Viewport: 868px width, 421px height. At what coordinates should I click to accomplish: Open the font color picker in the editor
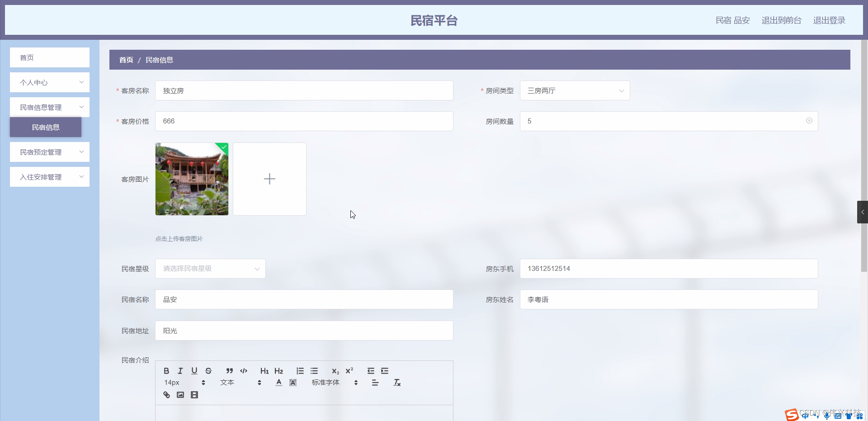278,383
